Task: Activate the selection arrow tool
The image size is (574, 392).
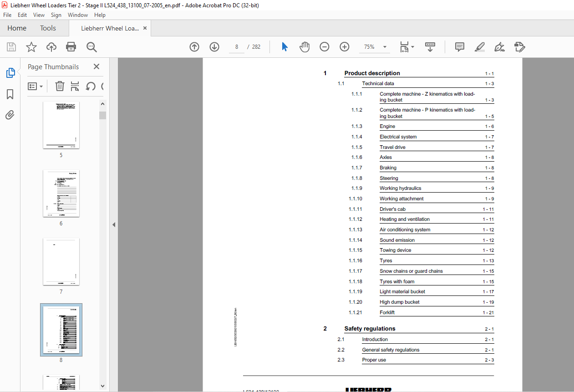Action: tap(284, 47)
